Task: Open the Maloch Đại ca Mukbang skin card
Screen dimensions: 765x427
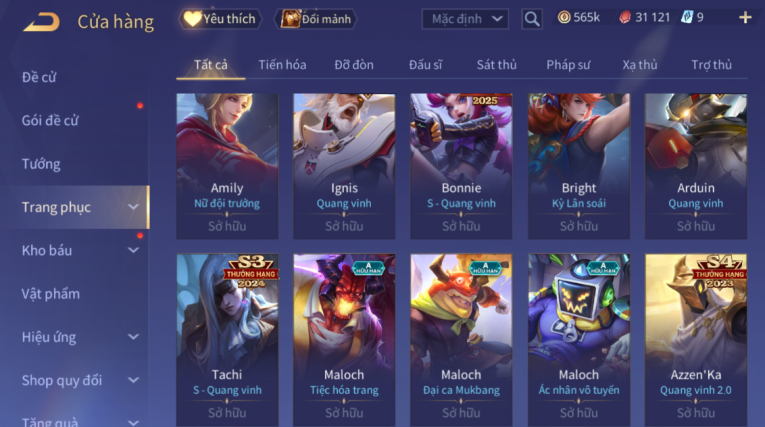Action: [x=461, y=340]
